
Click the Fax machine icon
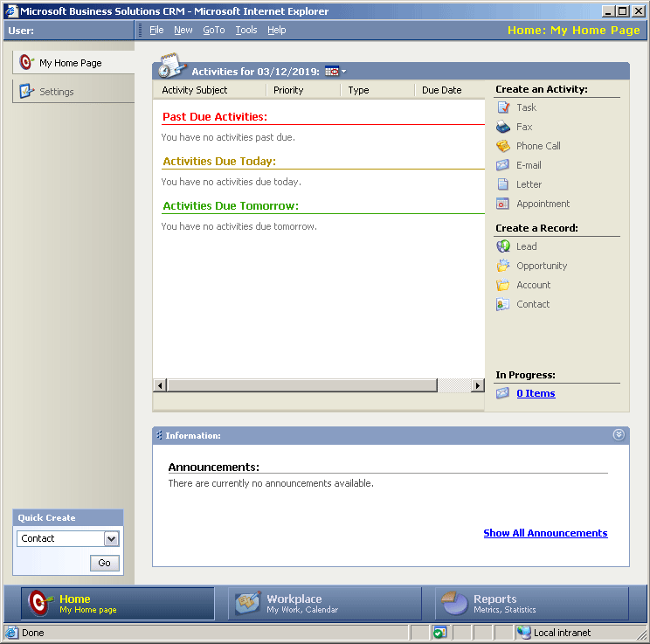tap(503, 127)
